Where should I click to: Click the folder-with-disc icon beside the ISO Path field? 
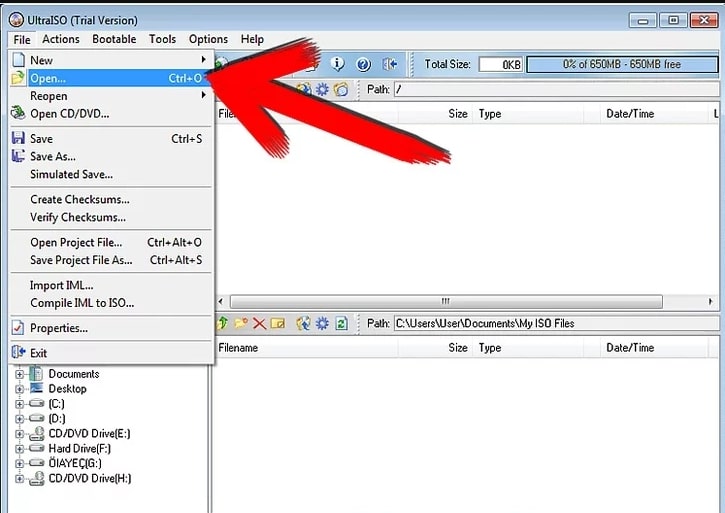tap(341, 89)
